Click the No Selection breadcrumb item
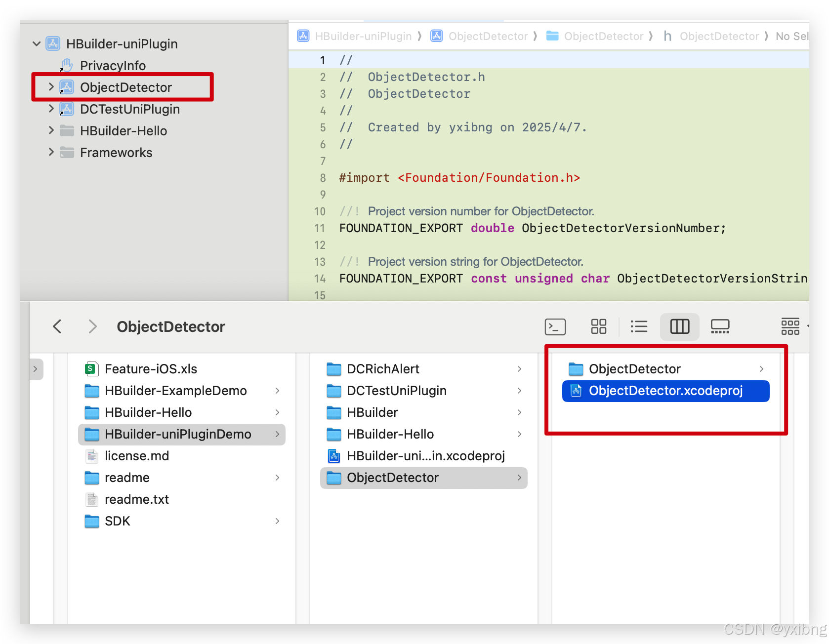Image resolution: width=829 pixels, height=644 pixels. click(x=792, y=36)
